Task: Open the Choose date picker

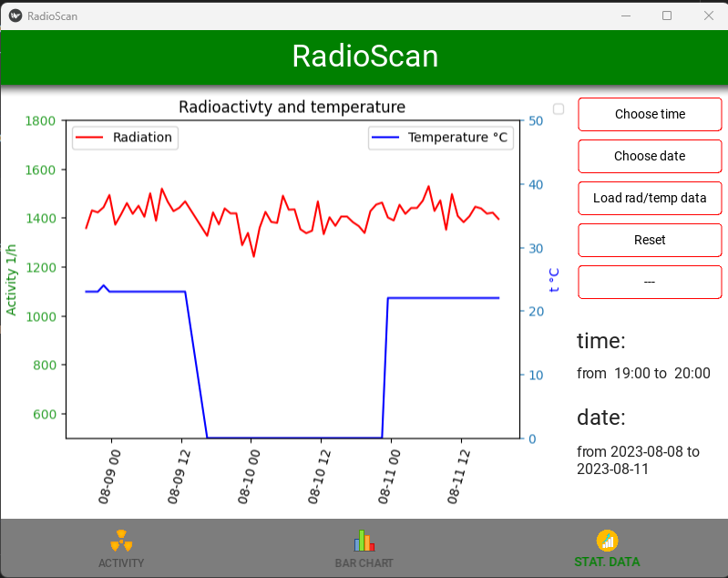Action: click(x=650, y=156)
